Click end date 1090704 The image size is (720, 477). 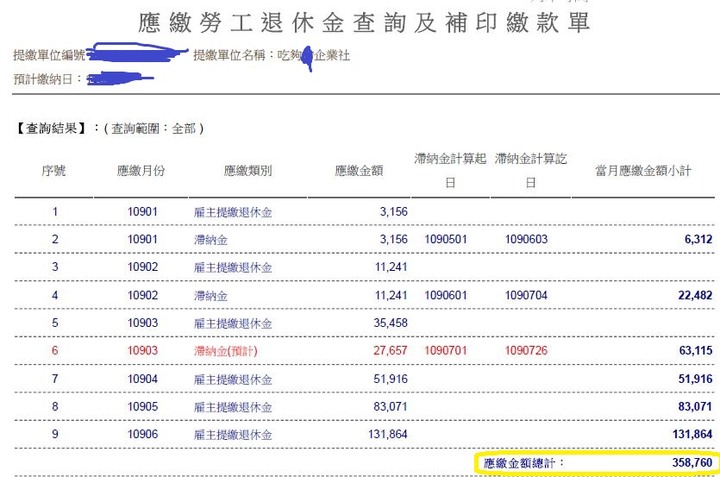coord(526,295)
